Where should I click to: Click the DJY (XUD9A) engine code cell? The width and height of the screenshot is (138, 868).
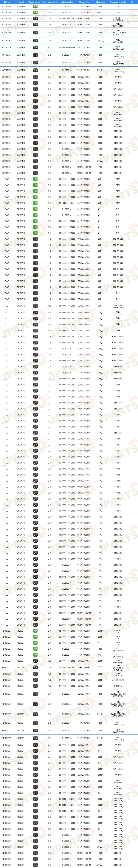coord(118,680)
